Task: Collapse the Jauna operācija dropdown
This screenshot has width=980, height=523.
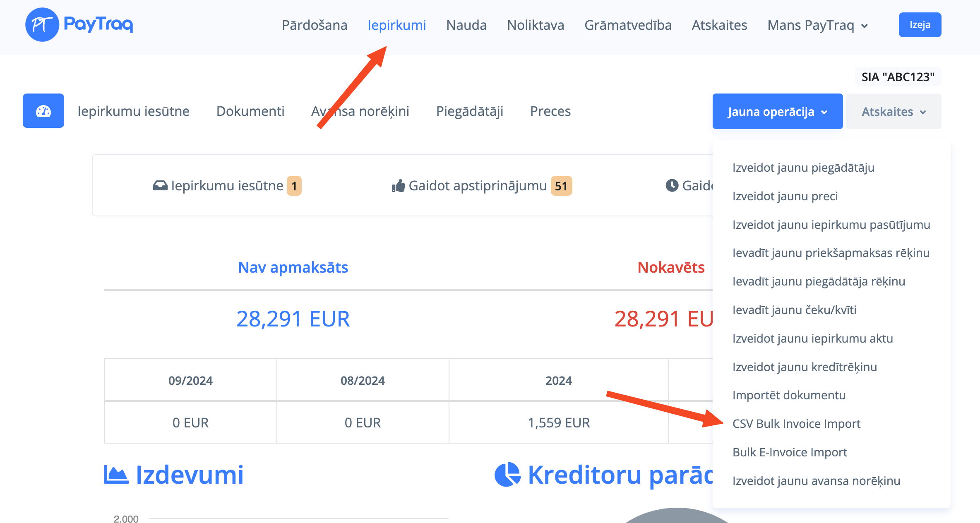Action: point(777,112)
